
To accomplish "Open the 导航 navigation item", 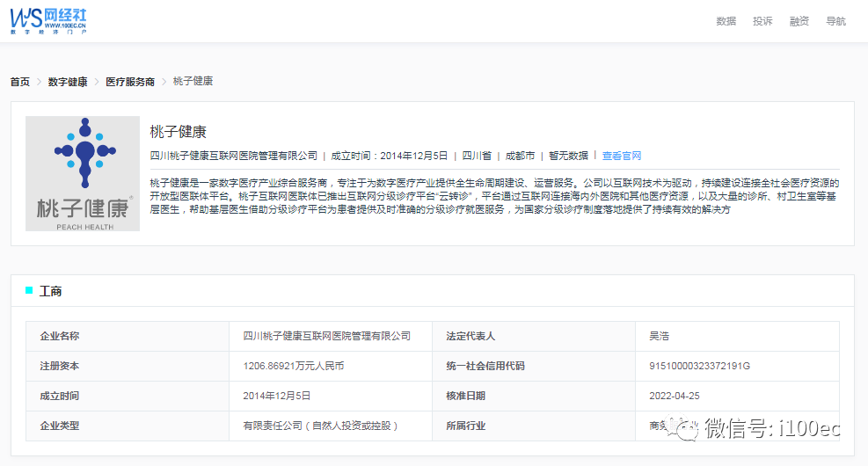I will [835, 21].
